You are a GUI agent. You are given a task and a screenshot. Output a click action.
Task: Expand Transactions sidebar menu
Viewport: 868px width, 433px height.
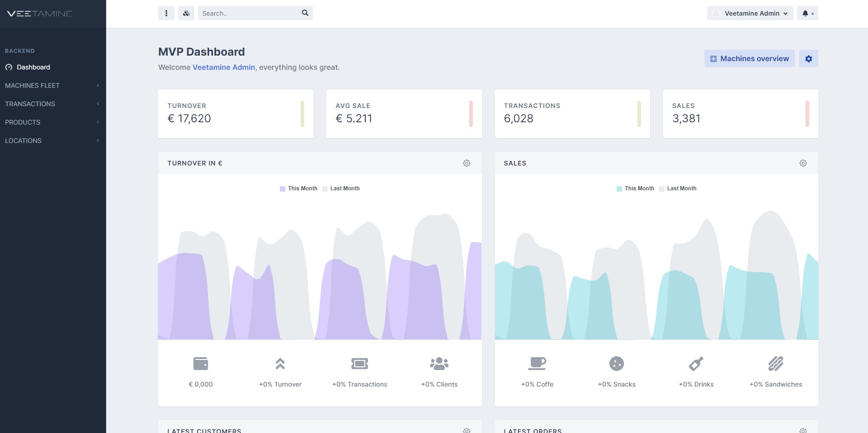pyautogui.click(x=52, y=104)
